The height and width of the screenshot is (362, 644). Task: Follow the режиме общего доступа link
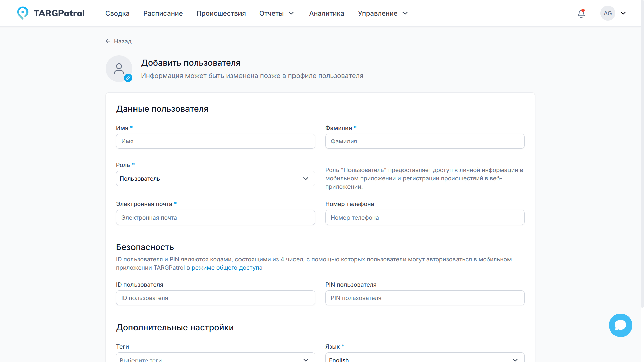click(x=227, y=268)
